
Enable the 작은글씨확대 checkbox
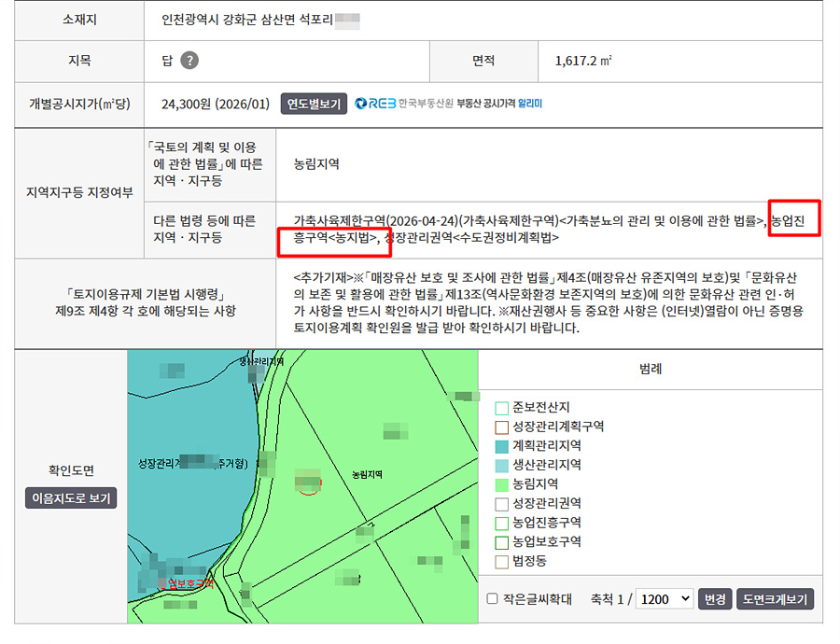click(x=492, y=598)
